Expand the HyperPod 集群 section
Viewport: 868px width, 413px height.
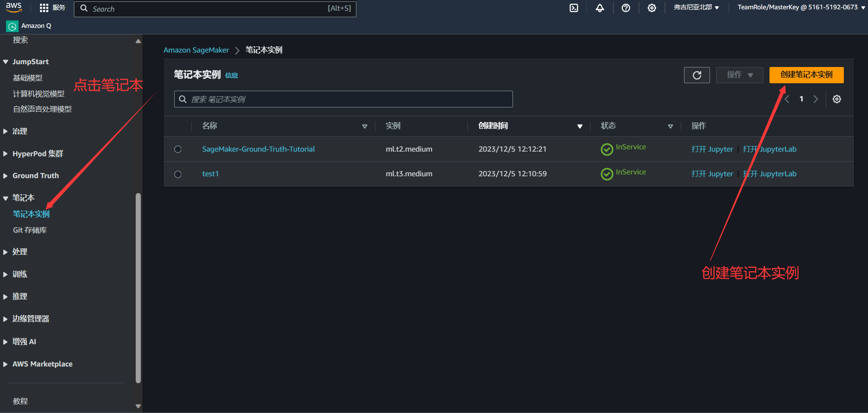click(6, 154)
